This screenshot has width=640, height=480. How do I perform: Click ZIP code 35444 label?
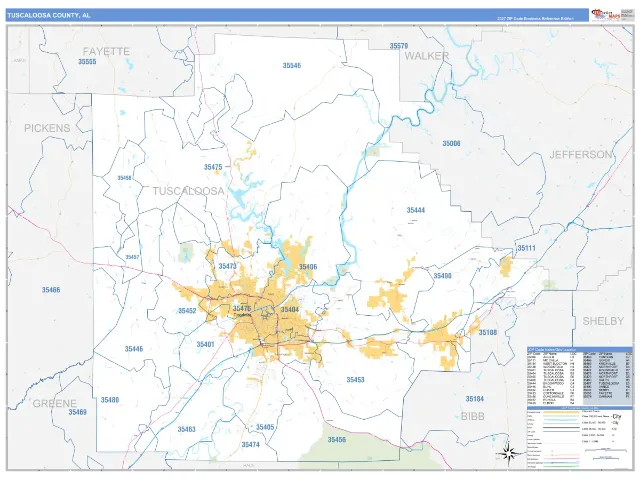click(416, 210)
